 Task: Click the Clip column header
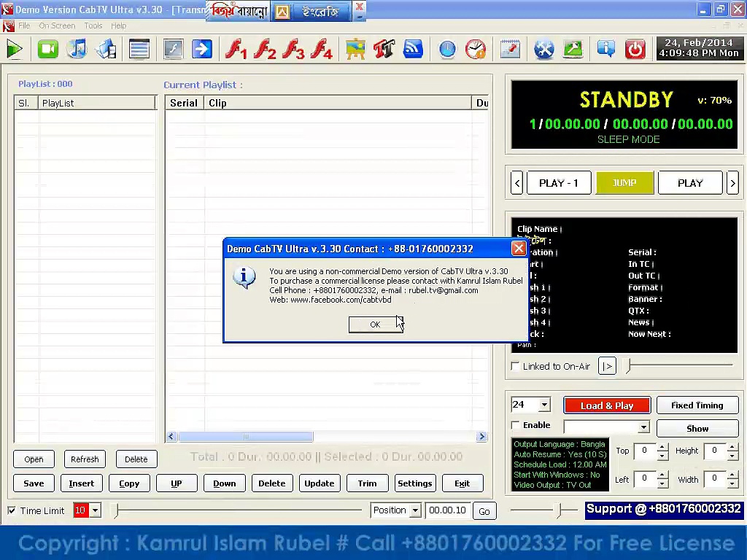[338, 103]
